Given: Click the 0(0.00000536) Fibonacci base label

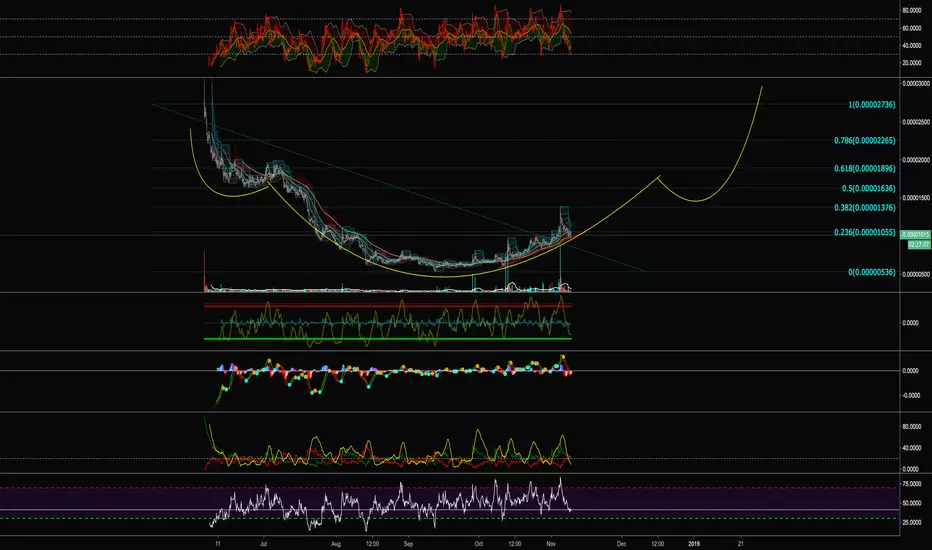Looking at the screenshot, I should (871, 272).
